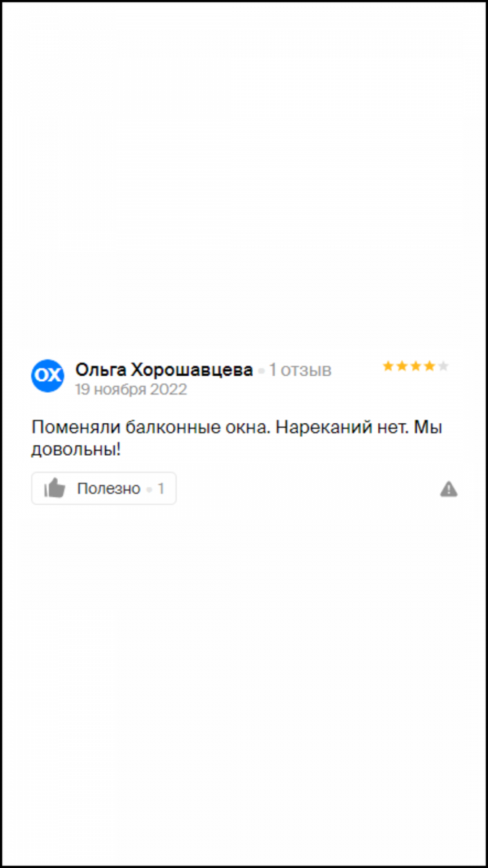488x868 pixels.
Task: Click the sentence "Поменяли балконные окна."
Action: click(151, 427)
